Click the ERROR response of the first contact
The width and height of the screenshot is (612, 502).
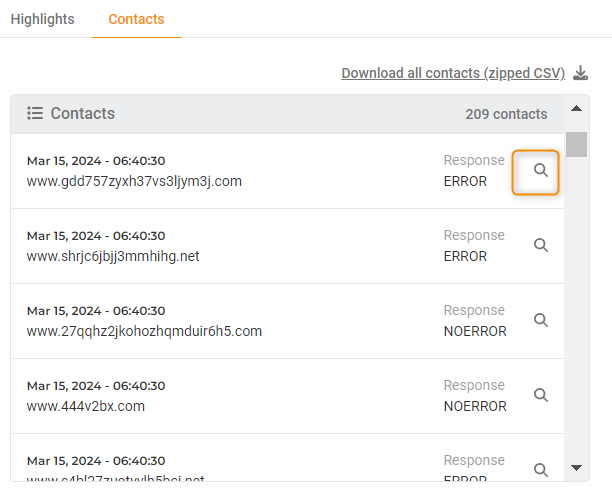click(x=465, y=182)
